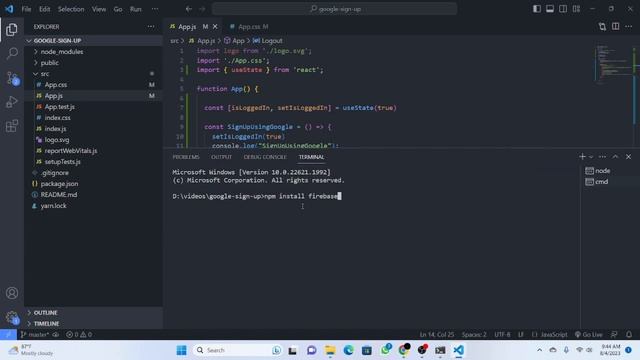Screen dimensions: 640x360
Task: Click the master branch in status bar
Action: [x=35, y=334]
